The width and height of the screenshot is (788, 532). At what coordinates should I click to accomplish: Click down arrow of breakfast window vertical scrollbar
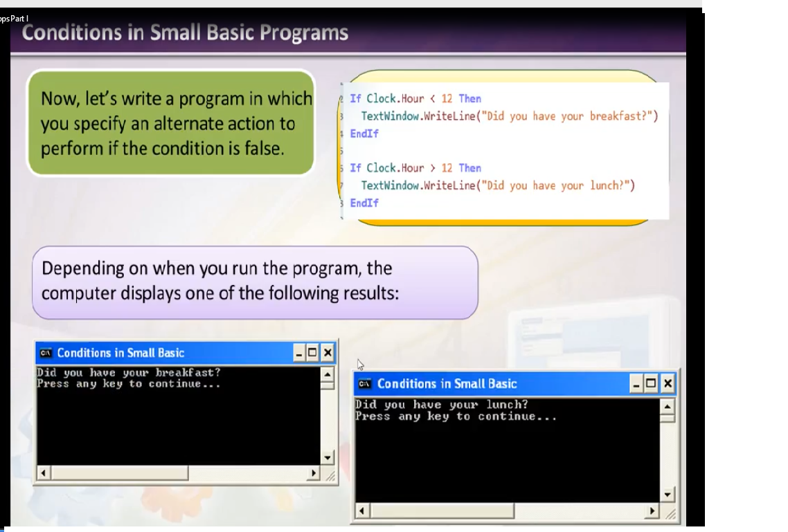(327, 458)
